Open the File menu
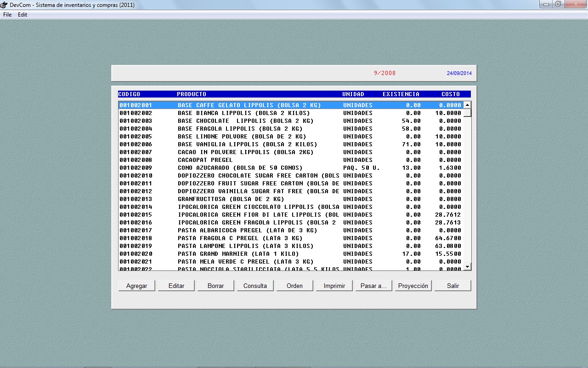The height and width of the screenshot is (368, 588). pyautogui.click(x=7, y=15)
